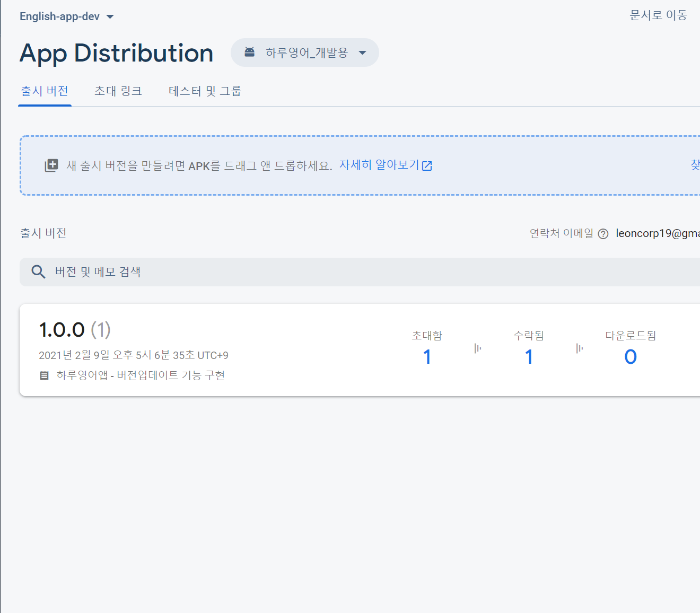Click the 출시 버전 section label above search
This screenshot has height=613, width=700.
(x=43, y=233)
